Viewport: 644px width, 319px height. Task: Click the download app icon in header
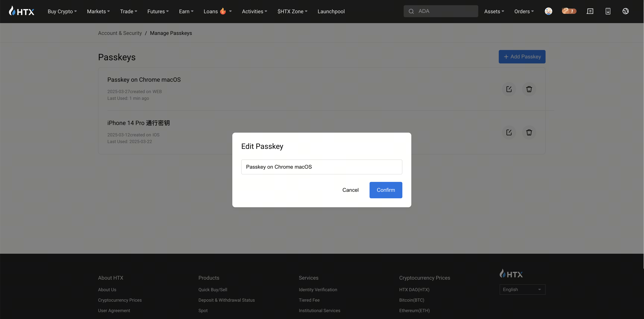click(x=608, y=11)
